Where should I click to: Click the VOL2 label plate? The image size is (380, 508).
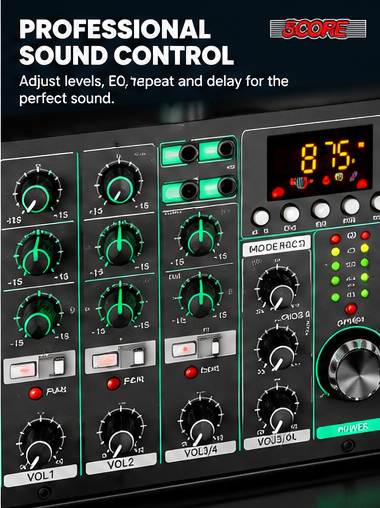(x=121, y=463)
